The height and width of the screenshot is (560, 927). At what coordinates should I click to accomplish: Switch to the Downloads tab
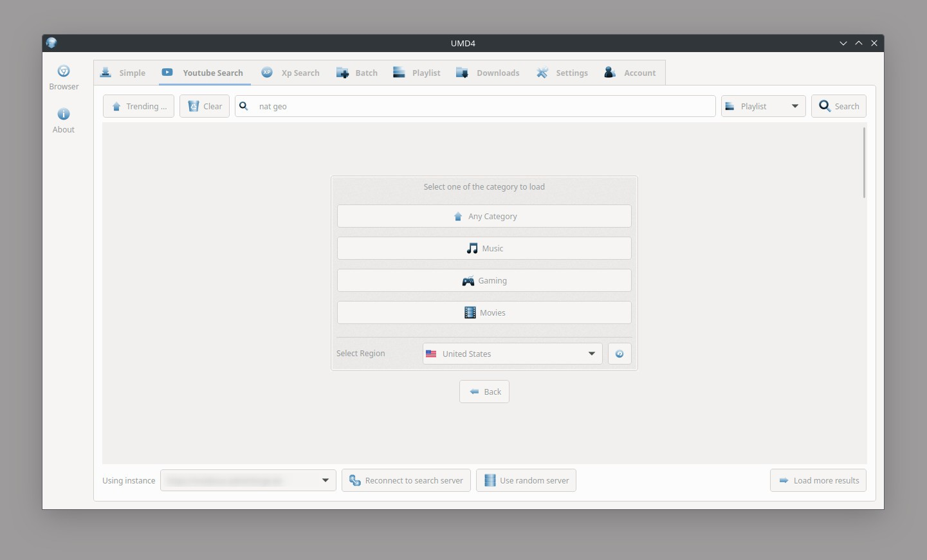click(488, 73)
